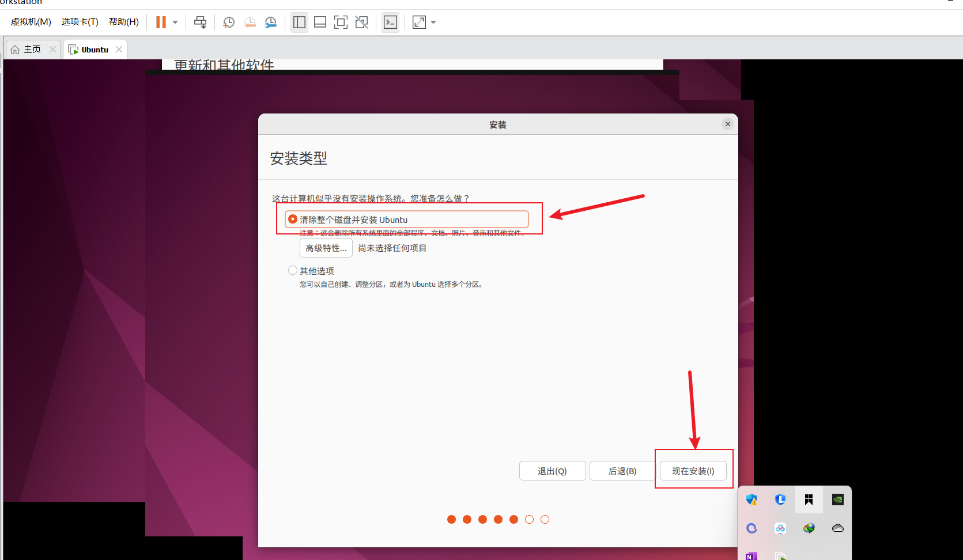Screen dimensions: 963x560
Task: Open the 选项卡(T) menu
Action: point(80,22)
